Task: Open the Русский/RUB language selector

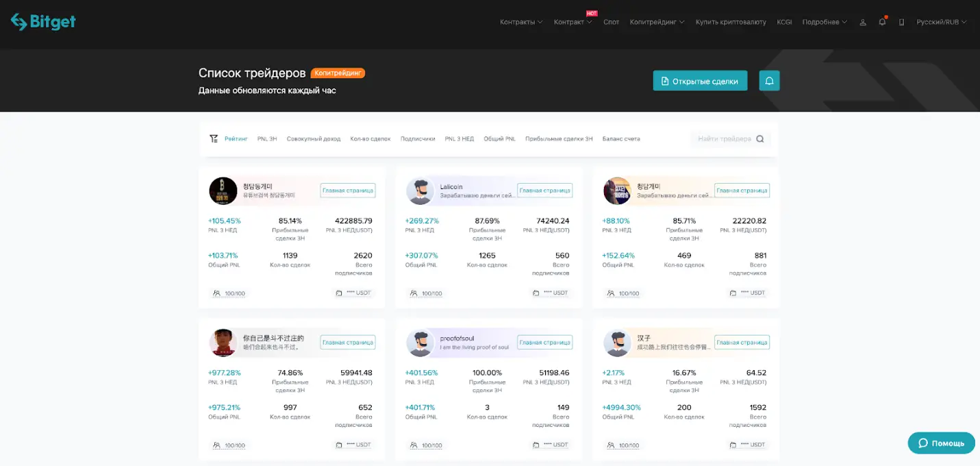Action: point(941,22)
